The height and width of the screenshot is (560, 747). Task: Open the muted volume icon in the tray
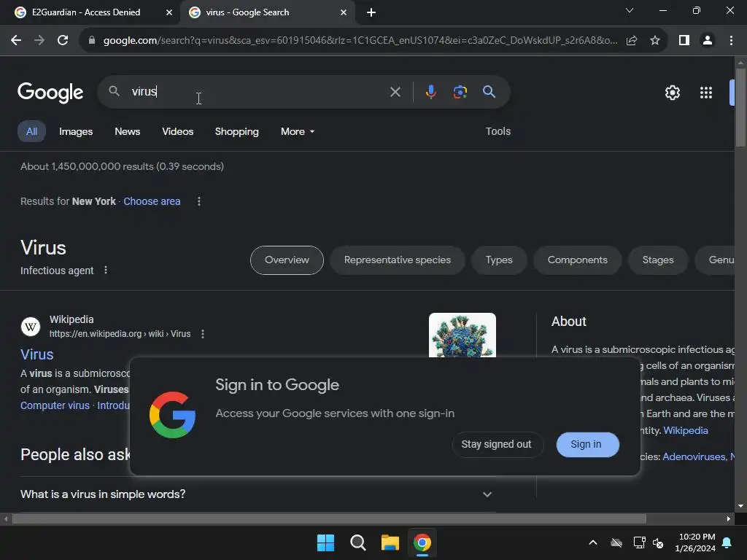658,542
